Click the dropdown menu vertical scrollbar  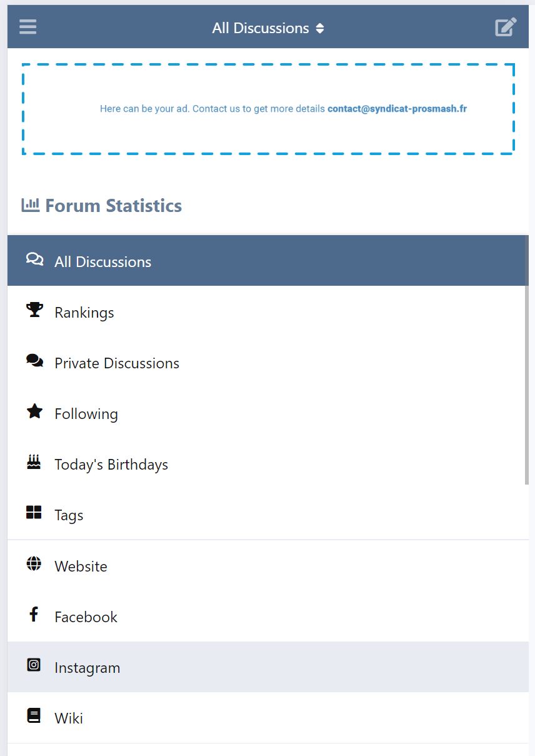pyautogui.click(x=527, y=360)
